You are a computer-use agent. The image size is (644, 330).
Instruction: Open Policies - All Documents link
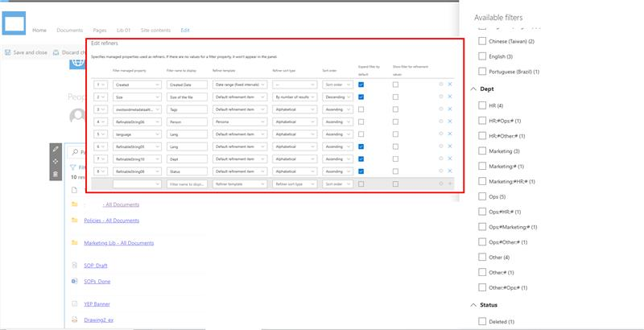[112, 221]
